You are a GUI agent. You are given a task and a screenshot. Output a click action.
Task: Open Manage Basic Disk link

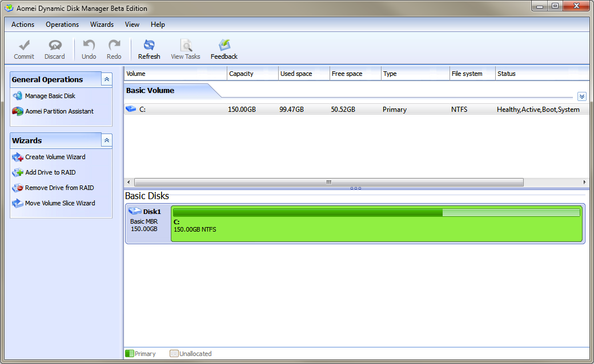[50, 96]
